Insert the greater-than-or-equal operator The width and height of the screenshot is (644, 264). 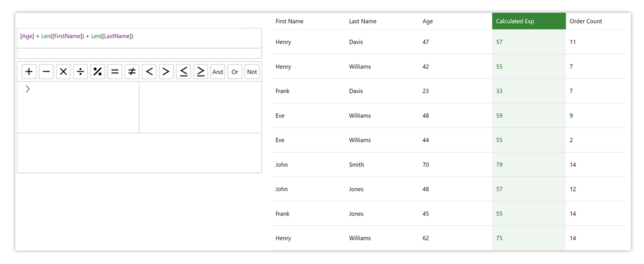click(x=200, y=72)
